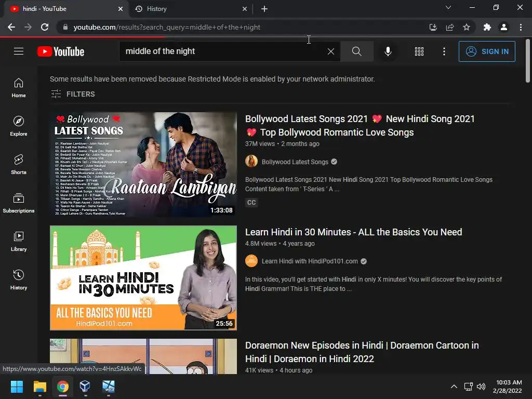Go back to the previous page
The width and height of the screenshot is (532, 399).
tap(11, 27)
